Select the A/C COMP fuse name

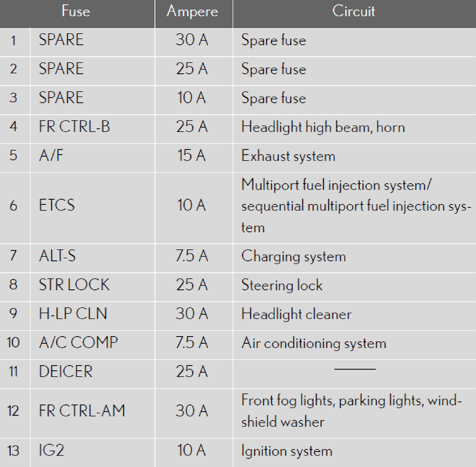[78, 343]
